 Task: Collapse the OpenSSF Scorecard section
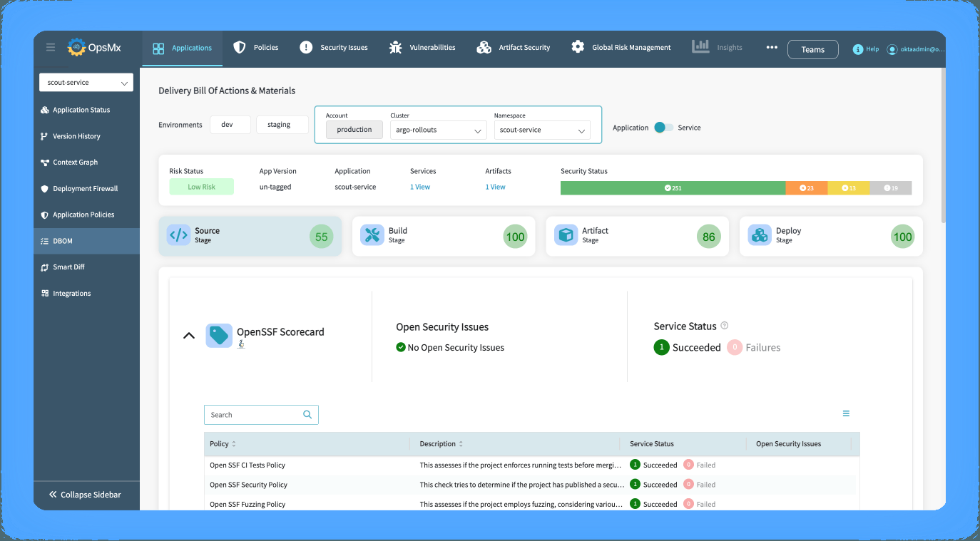point(189,335)
